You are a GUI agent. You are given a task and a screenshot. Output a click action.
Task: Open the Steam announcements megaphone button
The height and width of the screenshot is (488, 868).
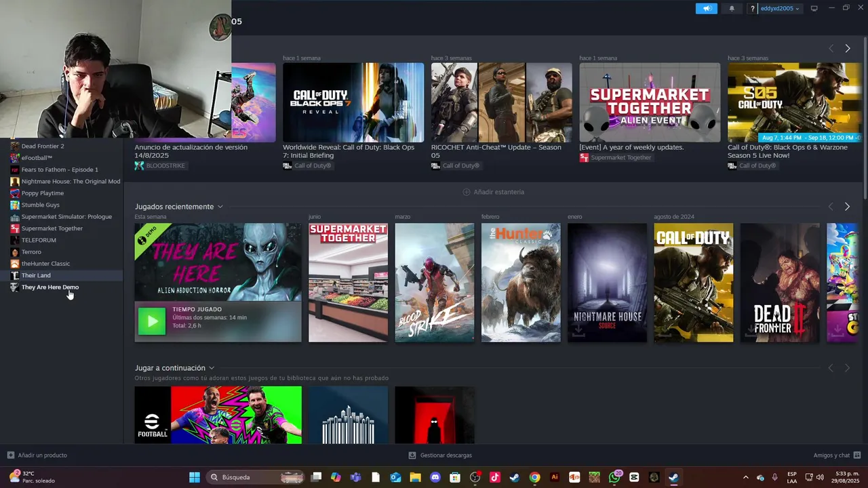706,8
